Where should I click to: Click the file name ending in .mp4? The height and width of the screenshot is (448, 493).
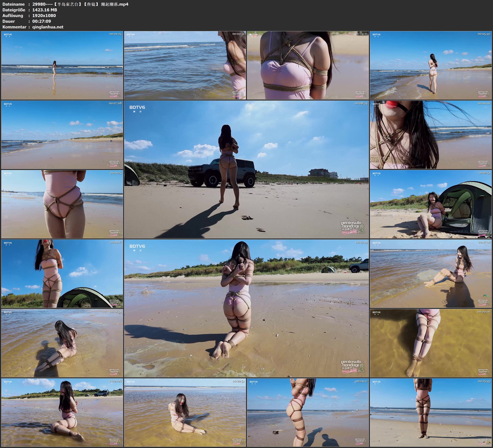tap(80, 4)
